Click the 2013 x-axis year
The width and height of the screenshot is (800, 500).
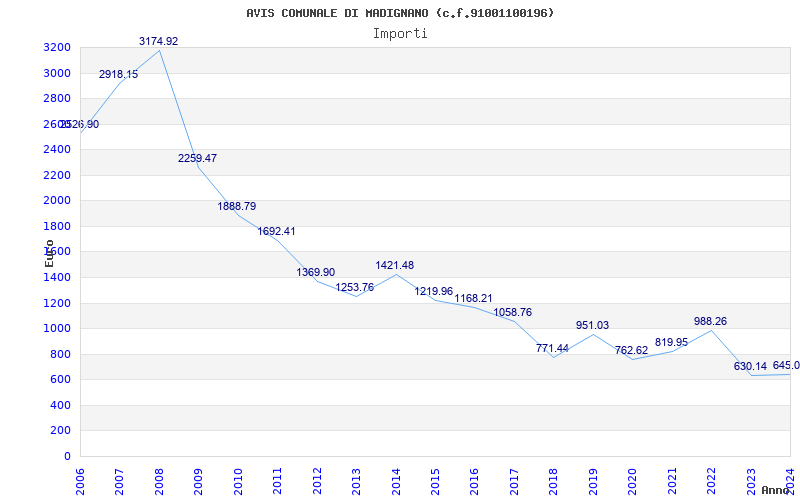[356, 482]
